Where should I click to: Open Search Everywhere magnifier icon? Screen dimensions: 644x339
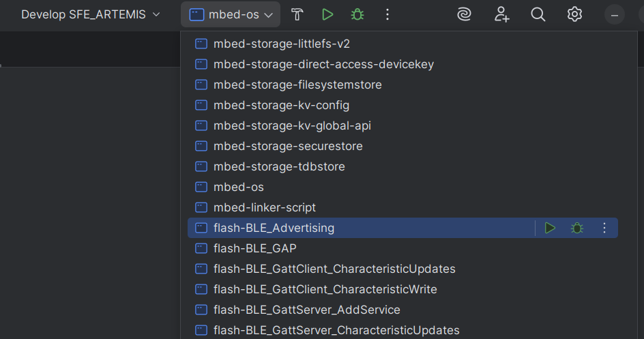coord(538,15)
